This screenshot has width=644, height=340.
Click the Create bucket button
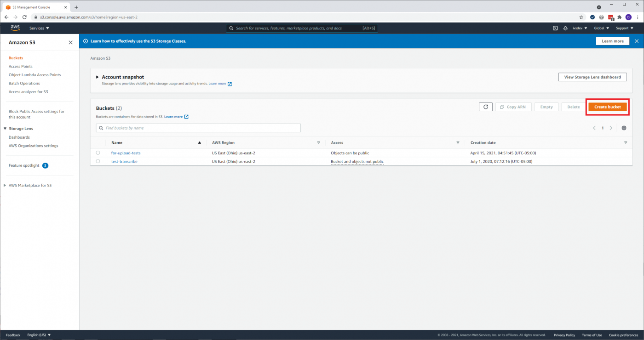pyautogui.click(x=608, y=107)
